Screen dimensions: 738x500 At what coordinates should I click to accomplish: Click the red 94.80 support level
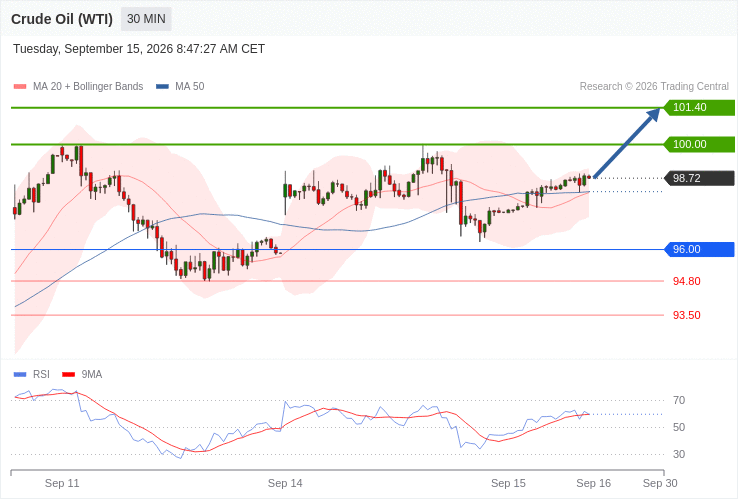coord(686,282)
